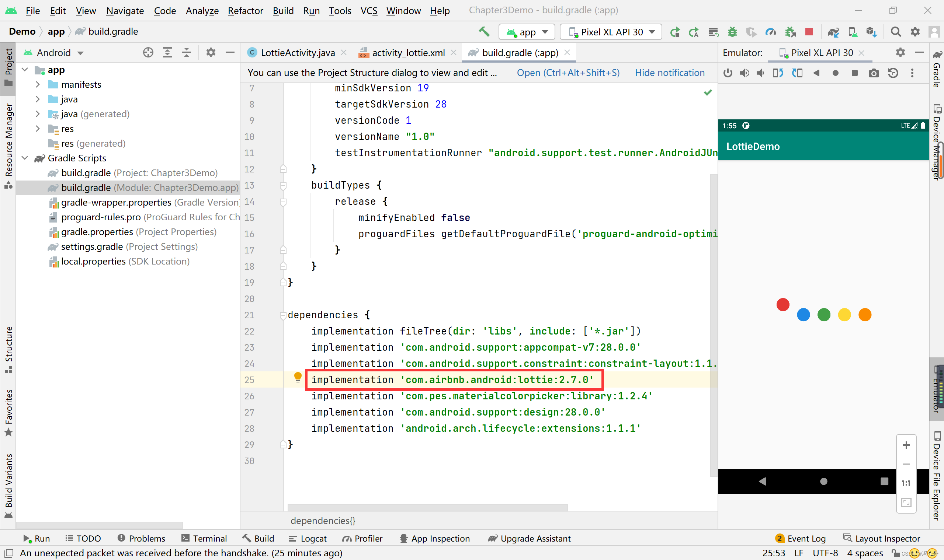Click the Open (Ctrl+Alt+Shift+S) link

[568, 73]
